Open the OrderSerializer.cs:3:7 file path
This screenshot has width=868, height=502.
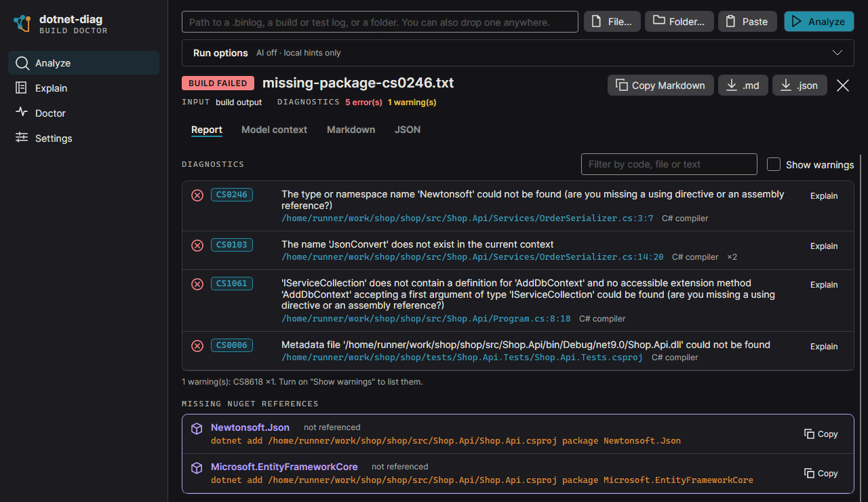coord(467,218)
